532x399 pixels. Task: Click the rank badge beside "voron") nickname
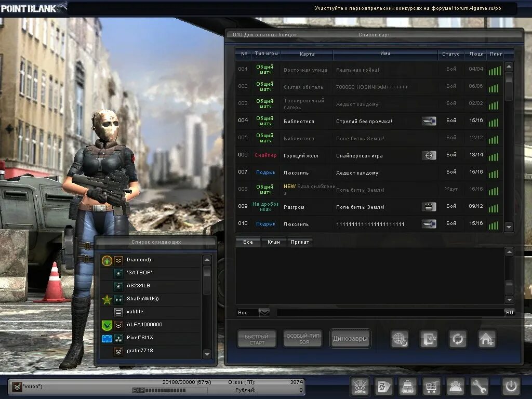tap(17, 387)
